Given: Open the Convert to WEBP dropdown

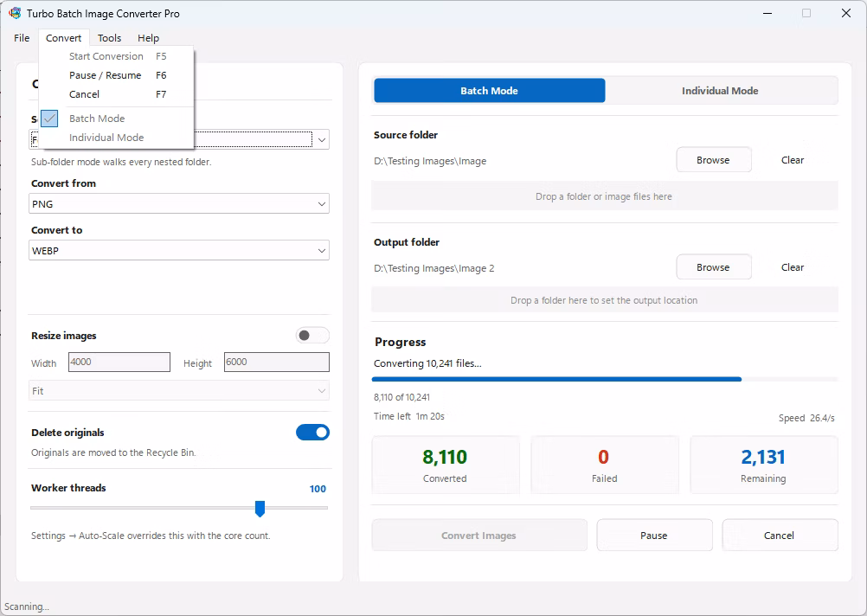Looking at the screenshot, I should [179, 251].
